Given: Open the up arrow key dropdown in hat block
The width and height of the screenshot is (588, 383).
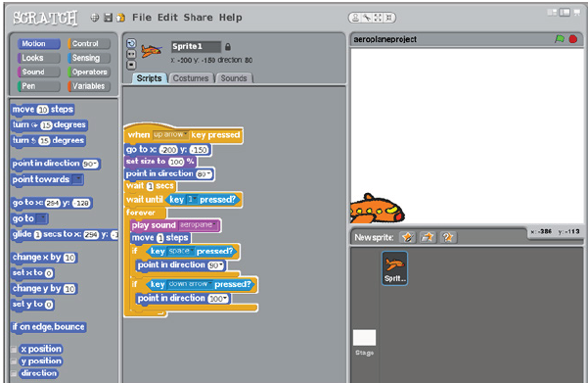Looking at the screenshot, I should (x=170, y=134).
